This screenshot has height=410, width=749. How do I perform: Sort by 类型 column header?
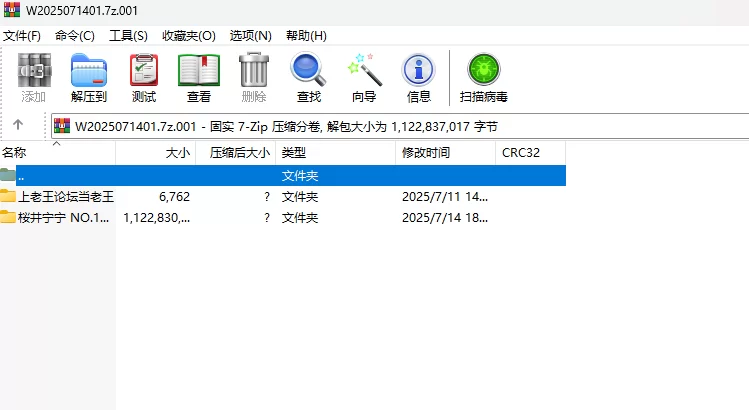(x=336, y=152)
